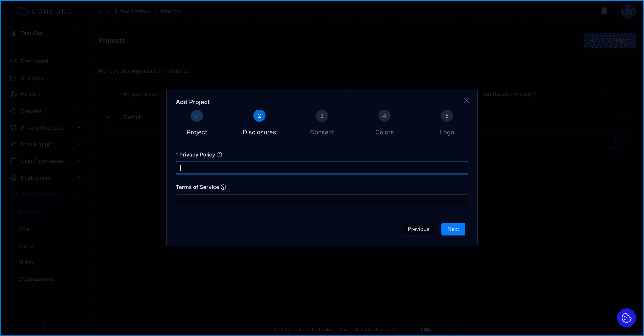Open the cookie preferences floating button
The image size is (644, 336).
click(x=626, y=318)
